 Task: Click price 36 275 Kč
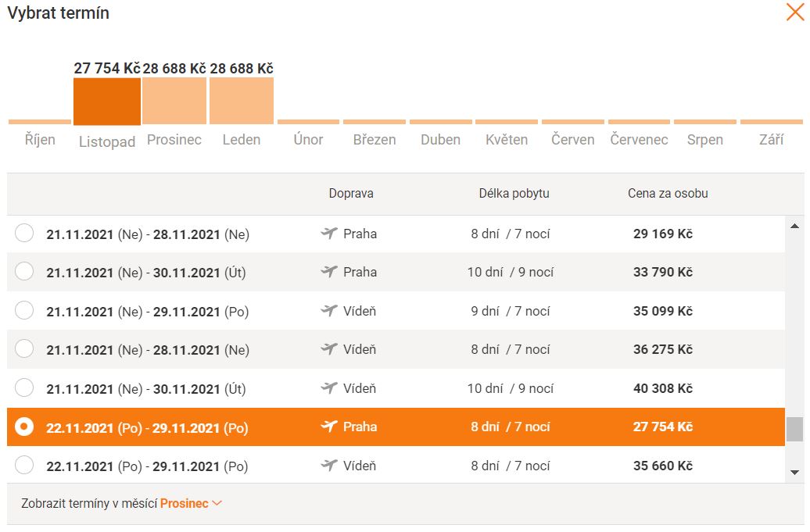point(663,349)
